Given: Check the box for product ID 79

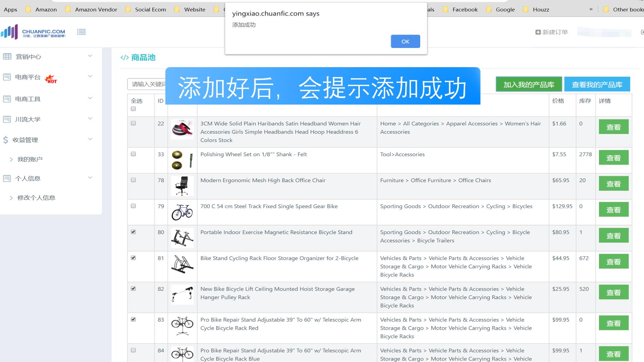Looking at the screenshot, I should (133, 206).
